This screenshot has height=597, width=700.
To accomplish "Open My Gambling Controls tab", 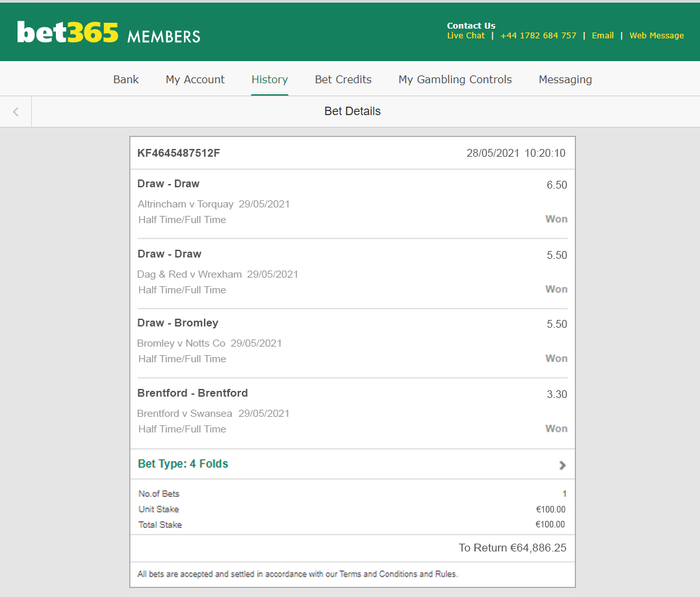I will pyautogui.click(x=455, y=79).
